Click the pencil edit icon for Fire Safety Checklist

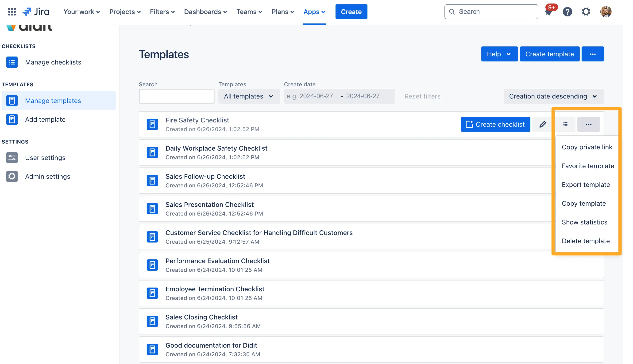[x=542, y=124]
